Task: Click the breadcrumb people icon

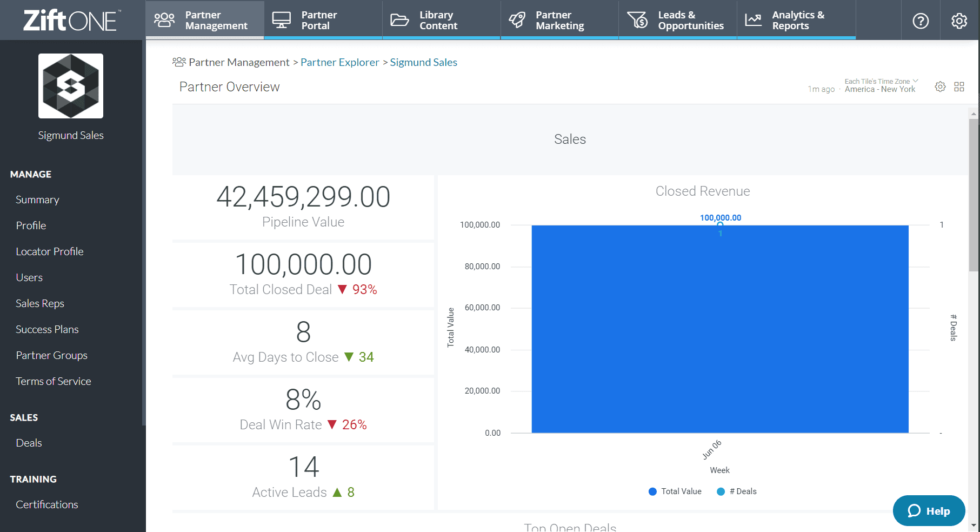Action: pos(179,62)
